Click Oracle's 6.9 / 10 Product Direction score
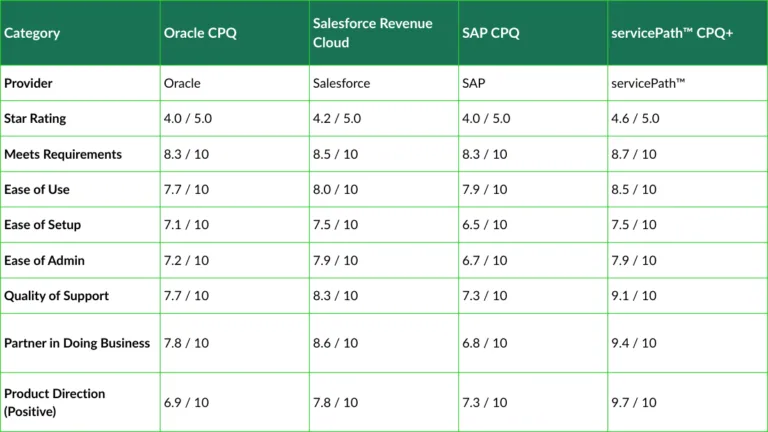This screenshot has height=432, width=768. pos(186,402)
